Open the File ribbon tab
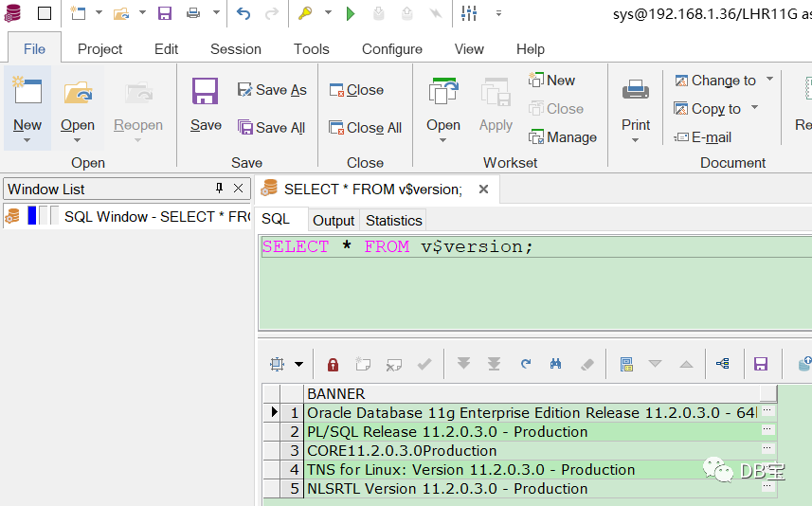The width and height of the screenshot is (812, 506). click(x=34, y=49)
